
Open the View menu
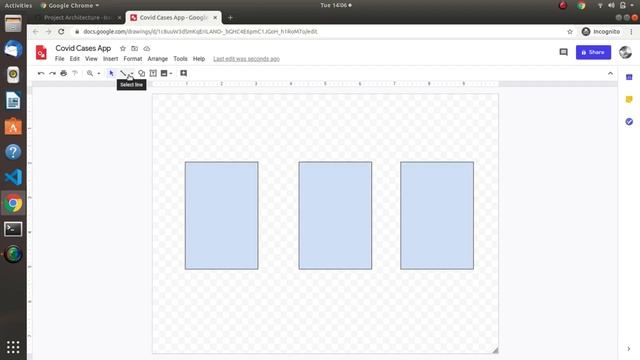(91, 59)
